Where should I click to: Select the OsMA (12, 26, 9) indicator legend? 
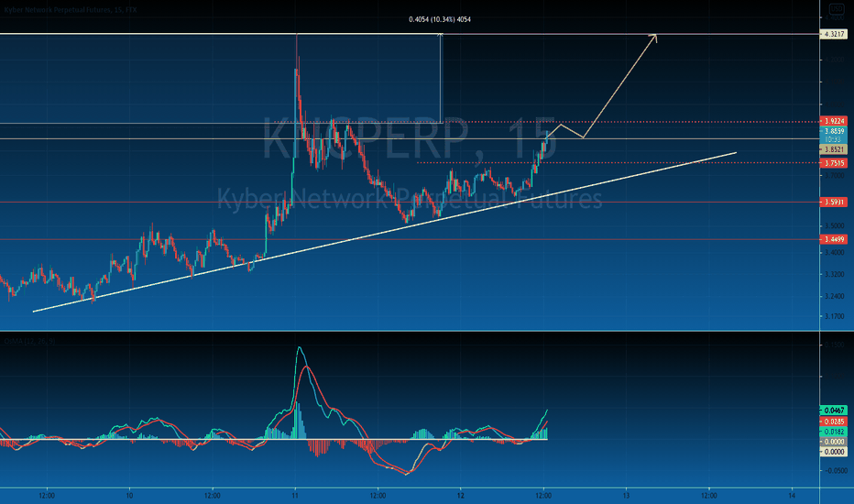pos(29,342)
